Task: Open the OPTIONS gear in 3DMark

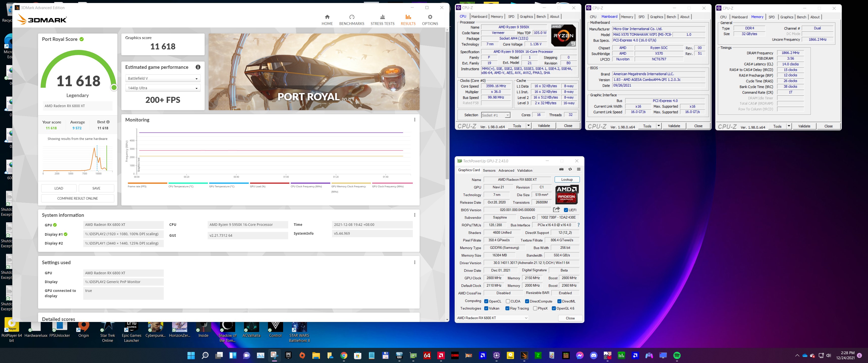Action: 430,20
